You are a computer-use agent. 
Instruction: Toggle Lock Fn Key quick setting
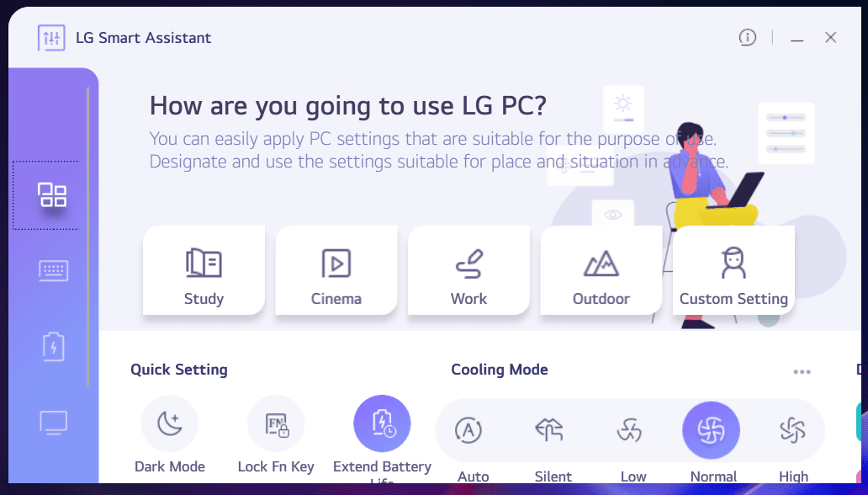[276, 423]
